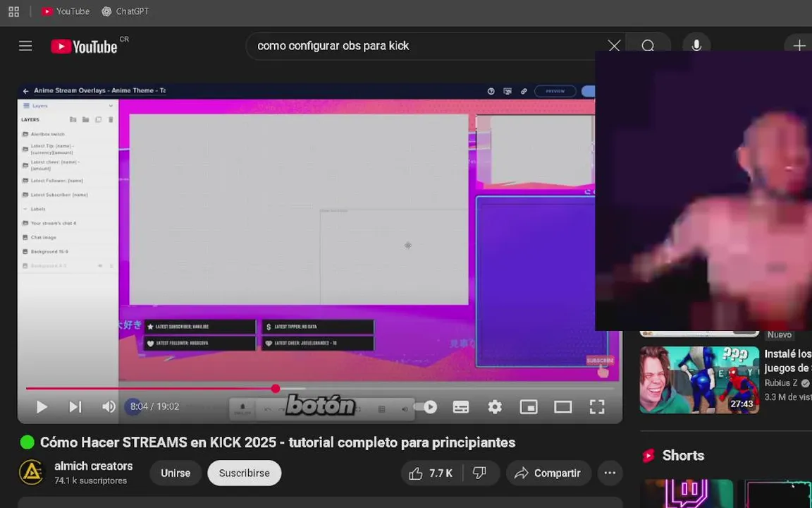The width and height of the screenshot is (812, 508).
Task: Click the Compartir share button
Action: point(549,473)
